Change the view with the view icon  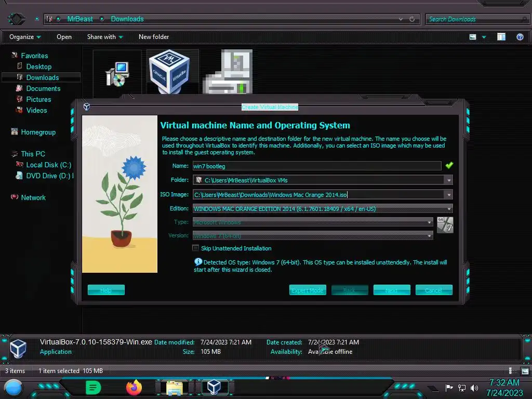click(x=473, y=37)
